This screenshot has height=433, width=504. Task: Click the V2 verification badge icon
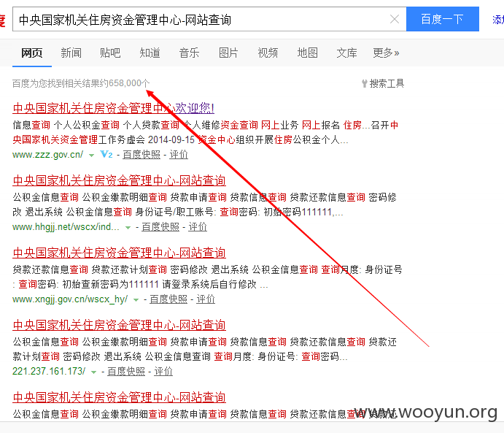pyautogui.click(x=106, y=154)
